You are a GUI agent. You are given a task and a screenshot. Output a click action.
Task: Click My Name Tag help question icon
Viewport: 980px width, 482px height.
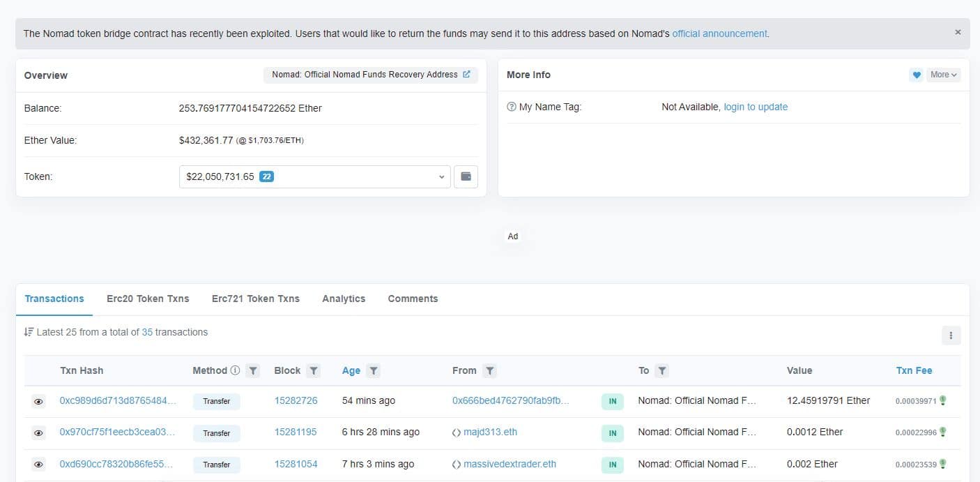(x=512, y=107)
